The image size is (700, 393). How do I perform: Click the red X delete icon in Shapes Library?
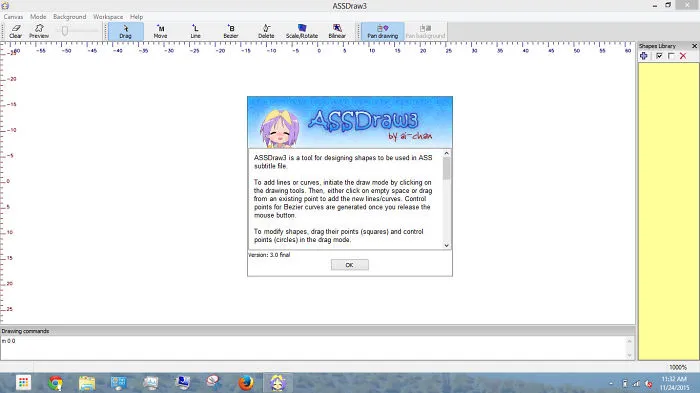point(683,56)
